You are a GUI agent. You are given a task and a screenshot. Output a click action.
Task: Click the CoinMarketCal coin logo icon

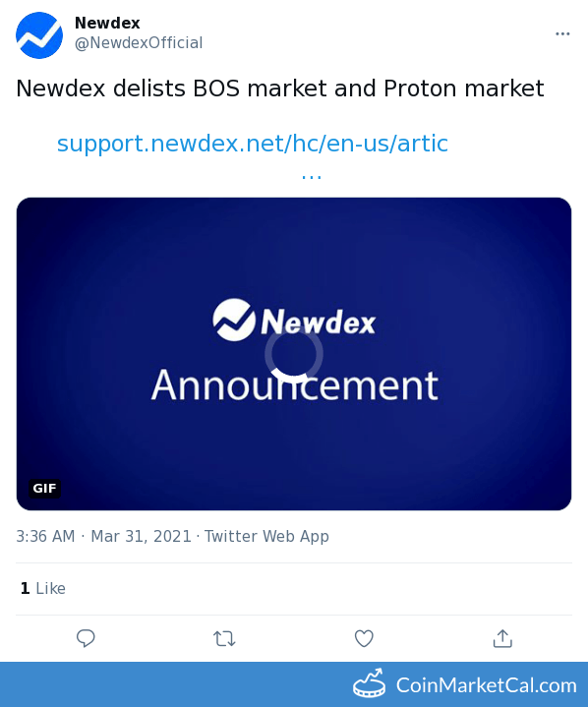(370, 684)
